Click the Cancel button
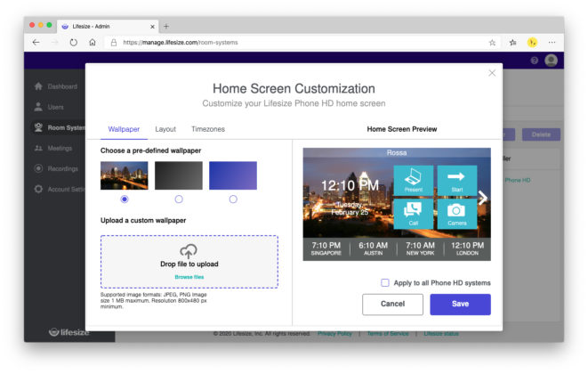The width and height of the screenshot is (588, 374). click(x=392, y=305)
